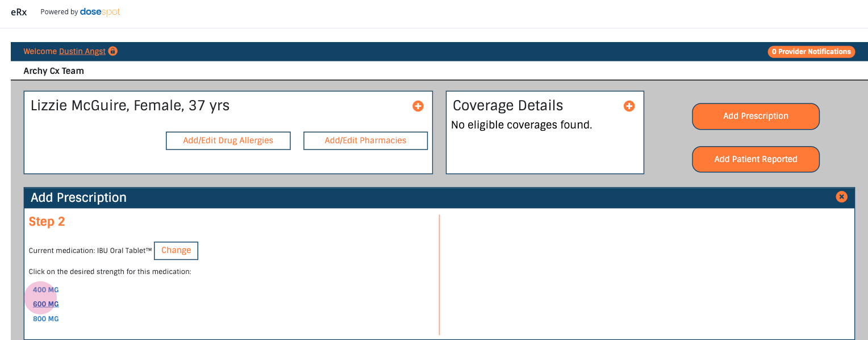Image resolution: width=868 pixels, height=340 pixels.
Task: Click the lock icon beside Dustin Angst
Action: 112,51
